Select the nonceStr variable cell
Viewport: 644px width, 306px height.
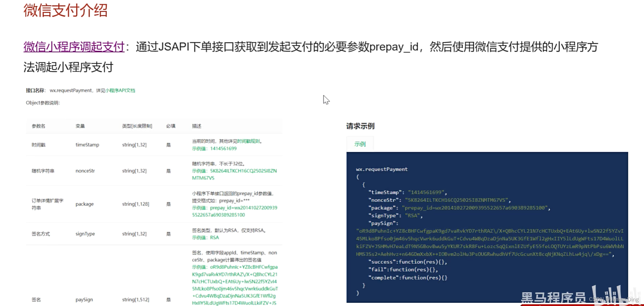pos(85,171)
